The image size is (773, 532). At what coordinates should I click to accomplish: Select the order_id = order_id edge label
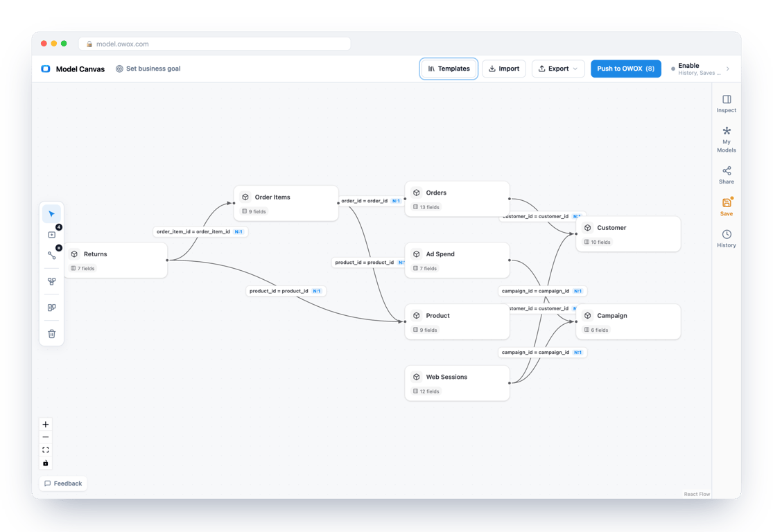click(371, 201)
